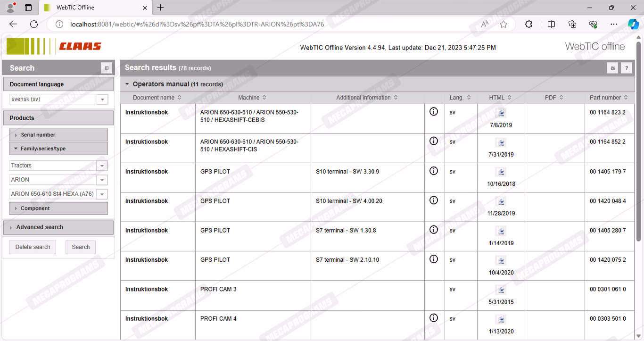This screenshot has width=644, height=341.
Task: Open the help question mark button
Action: (x=626, y=68)
